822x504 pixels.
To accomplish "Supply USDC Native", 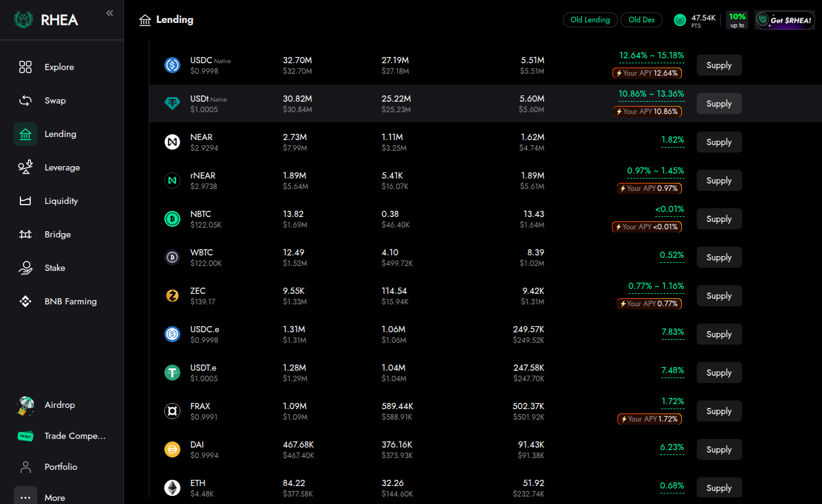I will tap(719, 65).
